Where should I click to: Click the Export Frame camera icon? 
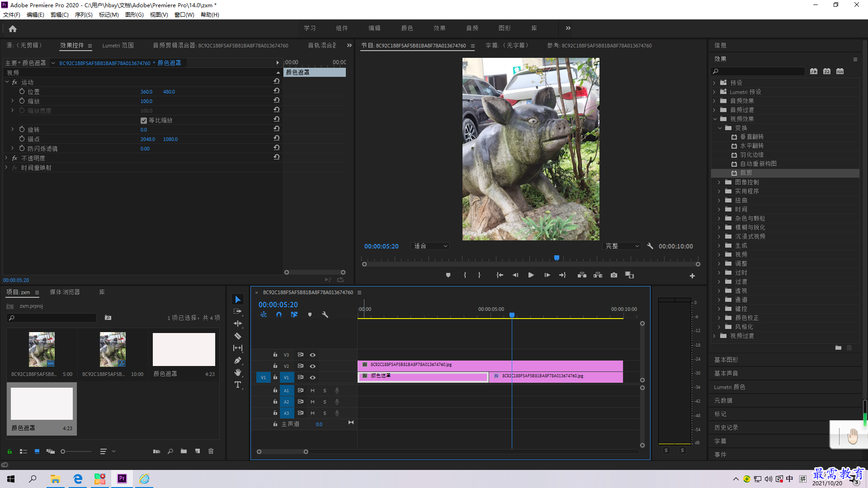(x=613, y=275)
